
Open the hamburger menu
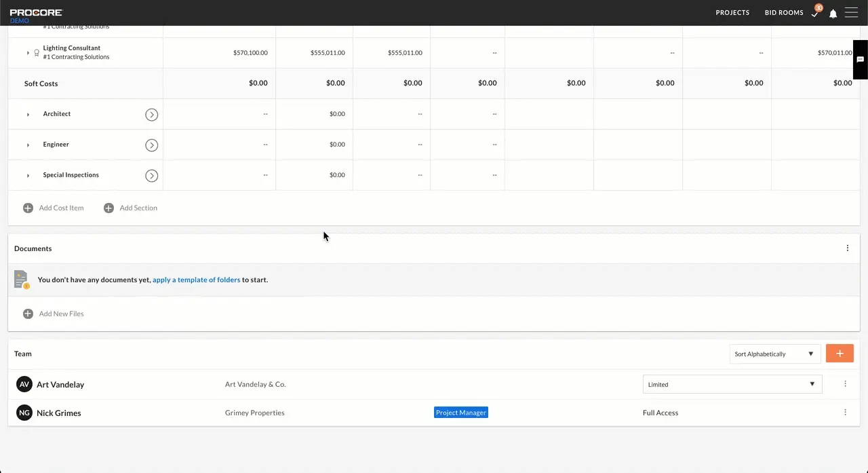tap(851, 13)
